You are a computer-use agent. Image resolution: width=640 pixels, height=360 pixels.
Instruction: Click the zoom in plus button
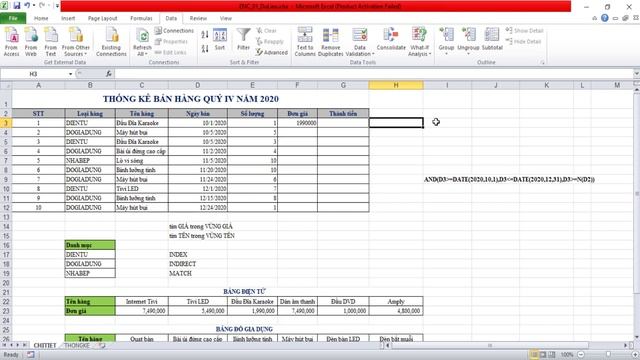coord(635,354)
